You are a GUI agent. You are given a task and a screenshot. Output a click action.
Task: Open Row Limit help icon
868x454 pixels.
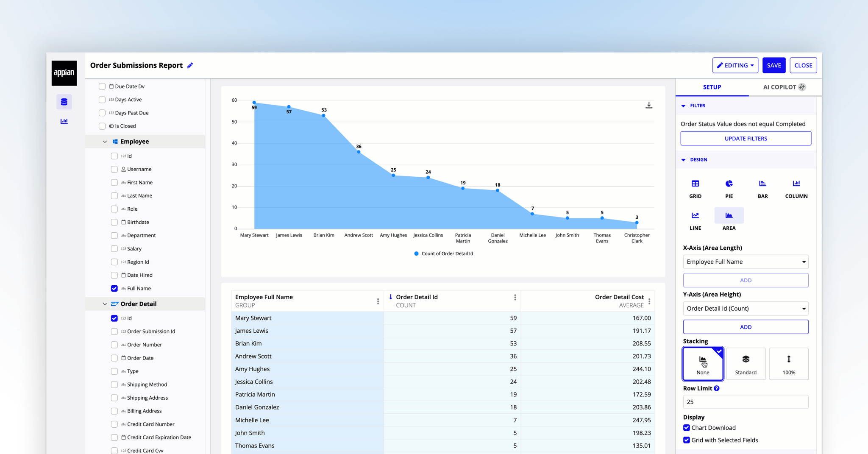[x=716, y=388]
